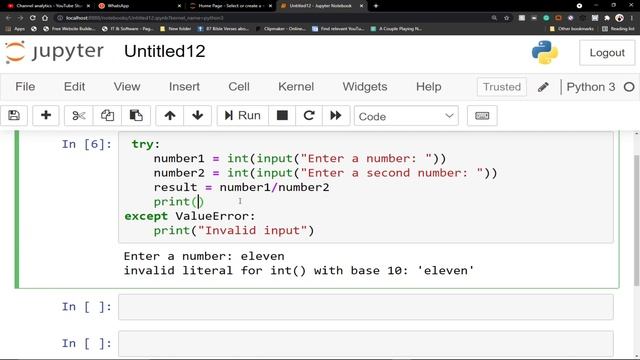The width and height of the screenshot is (640, 360).
Task: Click the Python logo icon
Action: [545, 52]
